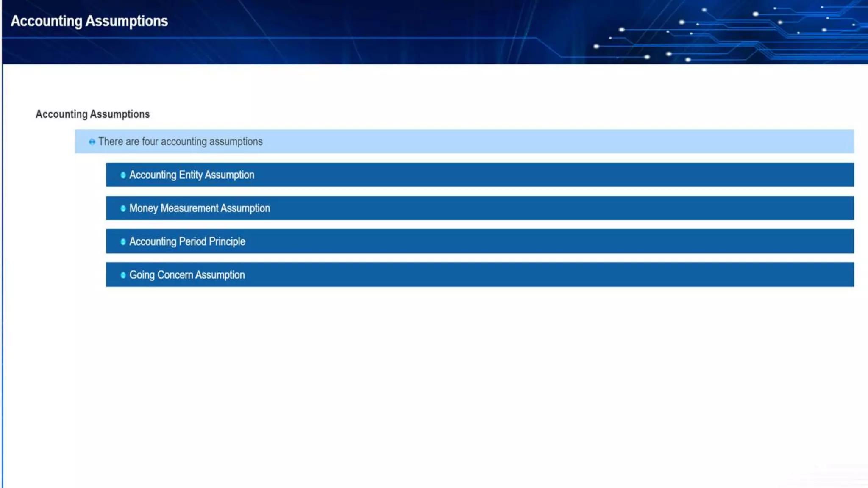Click the black 'Accounting Assumptions' subheading
The height and width of the screenshot is (488, 868).
click(92, 114)
